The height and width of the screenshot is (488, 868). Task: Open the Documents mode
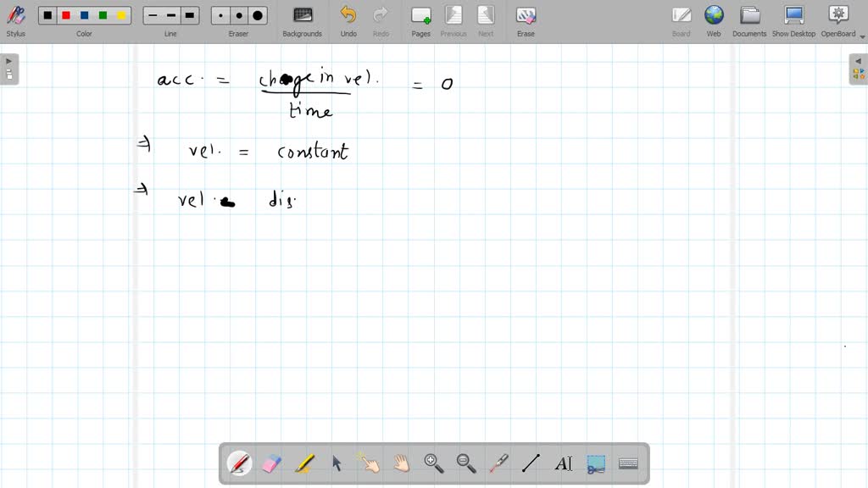click(748, 20)
